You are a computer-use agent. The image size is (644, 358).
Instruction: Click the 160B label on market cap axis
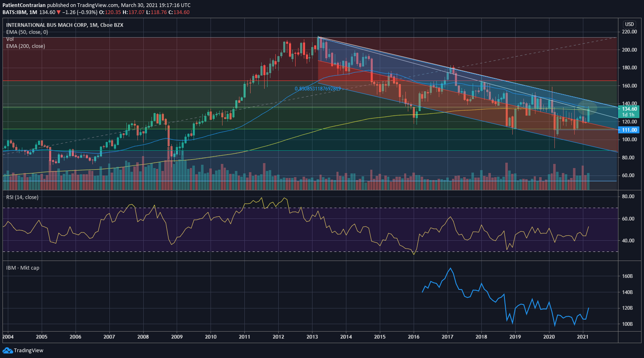pyautogui.click(x=627, y=276)
